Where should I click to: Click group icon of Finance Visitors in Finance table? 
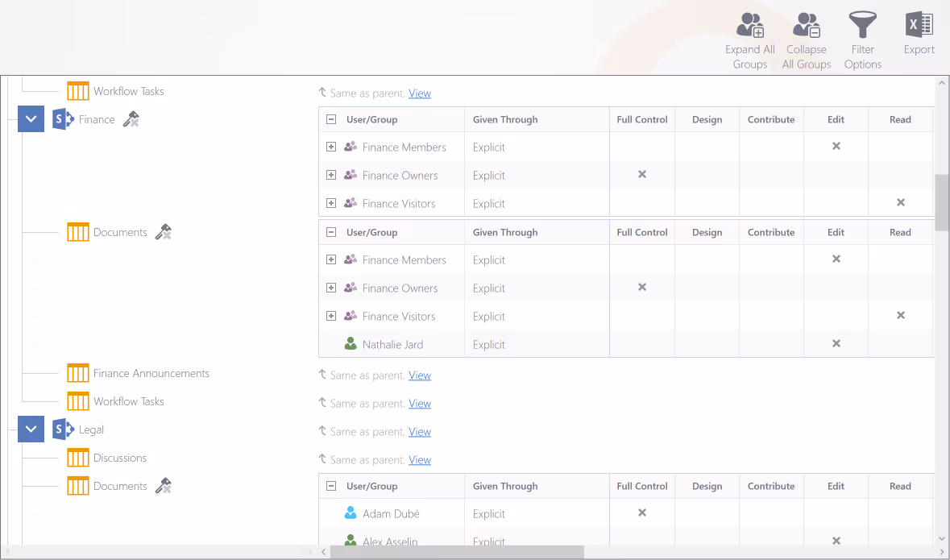tap(351, 203)
